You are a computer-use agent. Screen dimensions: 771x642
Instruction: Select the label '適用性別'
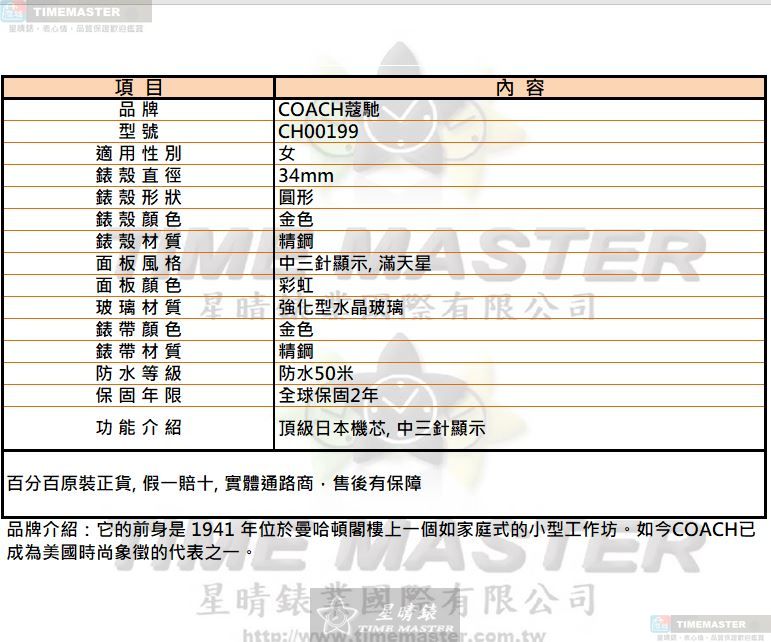coord(139,153)
